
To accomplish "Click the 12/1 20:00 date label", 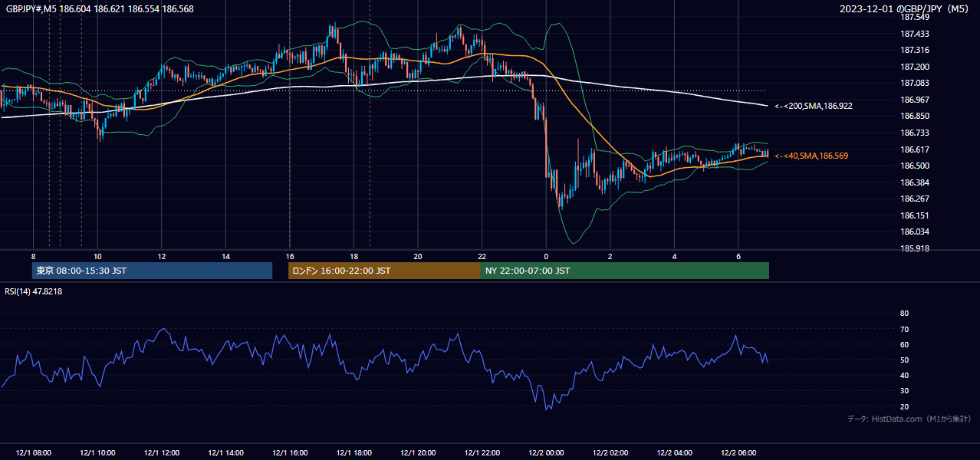I will click(x=418, y=453).
